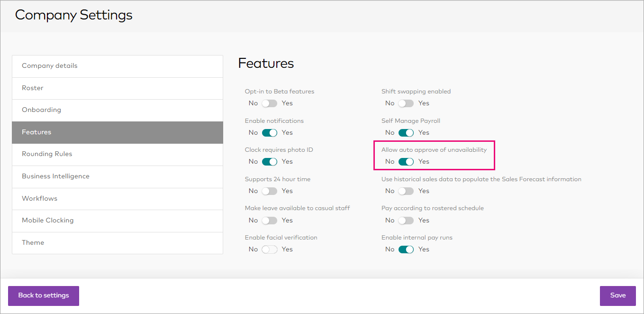Toggle Opt-in to Beta features switch
Image resolution: width=644 pixels, height=314 pixels.
point(269,103)
